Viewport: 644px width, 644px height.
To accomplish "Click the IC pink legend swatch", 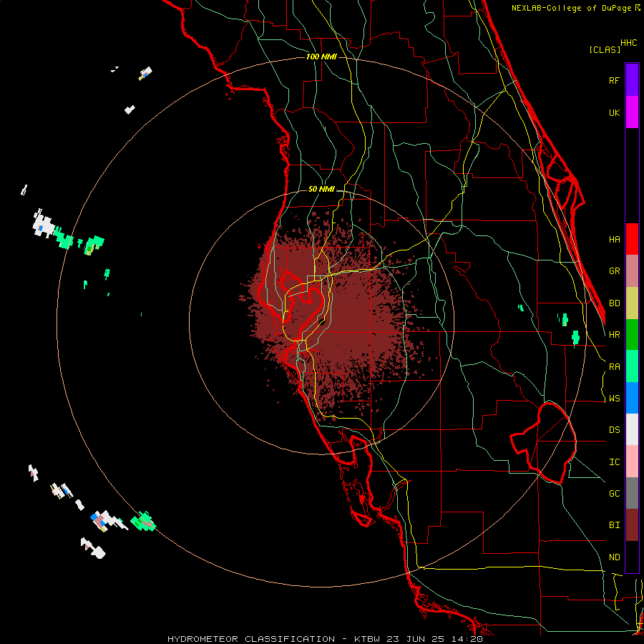I will (x=632, y=462).
